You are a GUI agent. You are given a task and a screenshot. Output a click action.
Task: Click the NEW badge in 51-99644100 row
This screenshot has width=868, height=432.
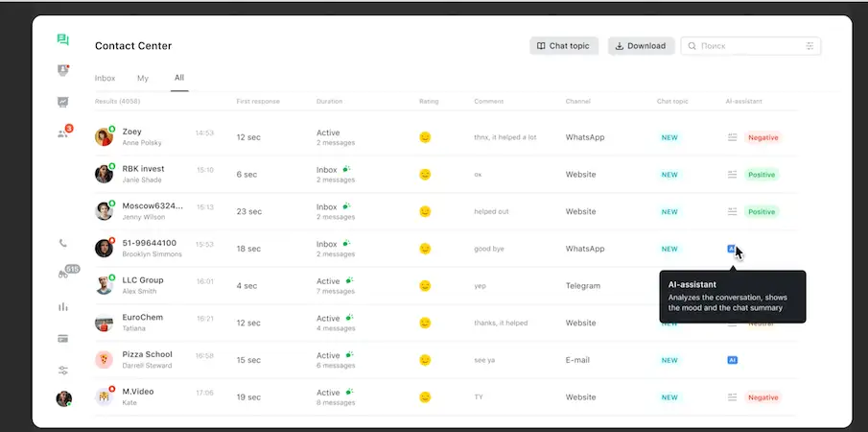coord(669,249)
